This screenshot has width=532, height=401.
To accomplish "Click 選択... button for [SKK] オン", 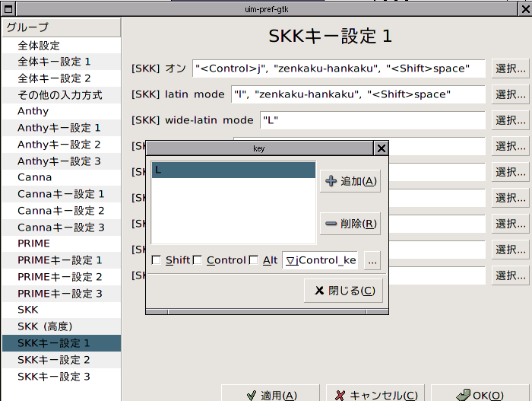I will pos(510,69).
